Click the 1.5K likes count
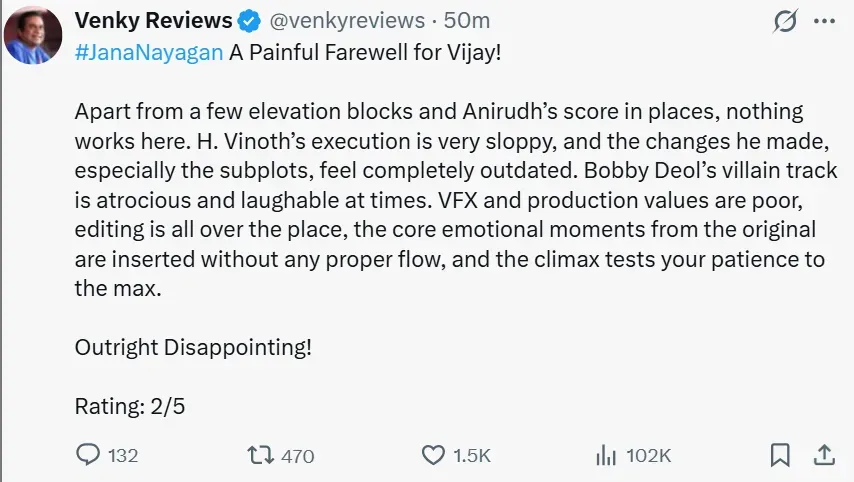 (x=472, y=456)
